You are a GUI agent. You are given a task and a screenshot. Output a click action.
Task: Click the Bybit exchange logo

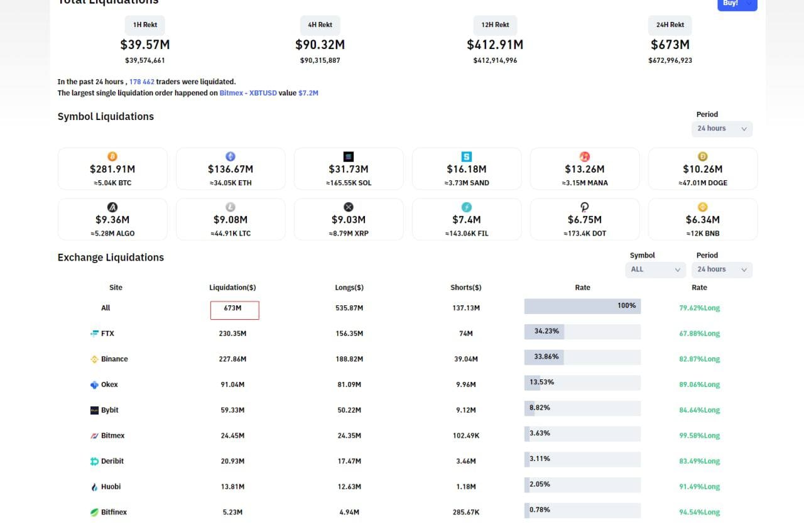tap(95, 410)
